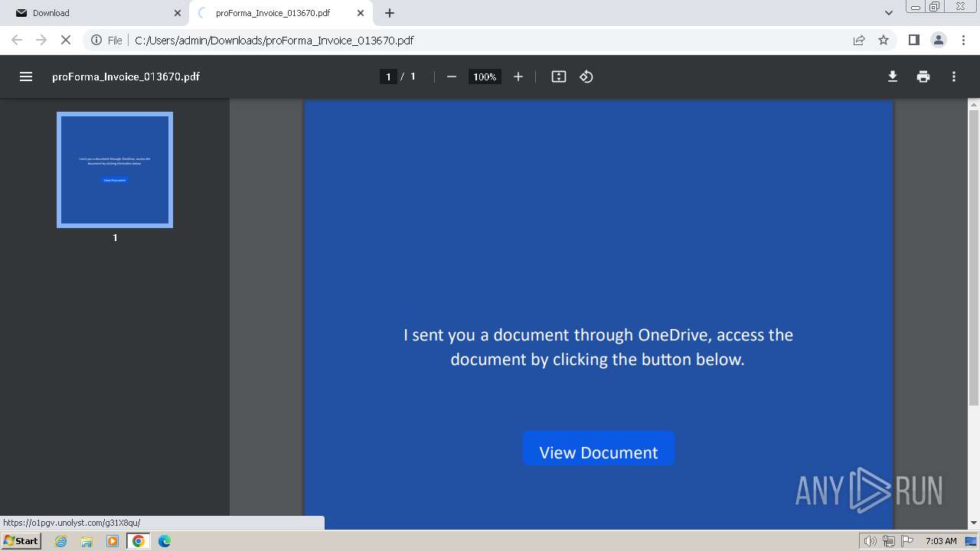Close the proForma_Invoice_013670.pdf tab

point(361,13)
